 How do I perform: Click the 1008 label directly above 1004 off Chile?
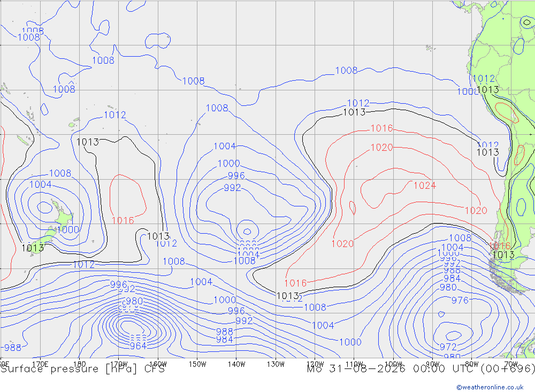(460, 238)
